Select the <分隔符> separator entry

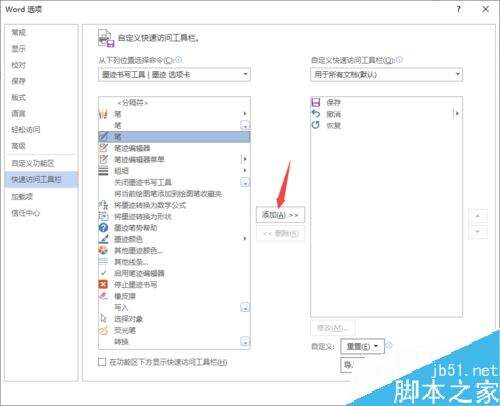[174, 102]
